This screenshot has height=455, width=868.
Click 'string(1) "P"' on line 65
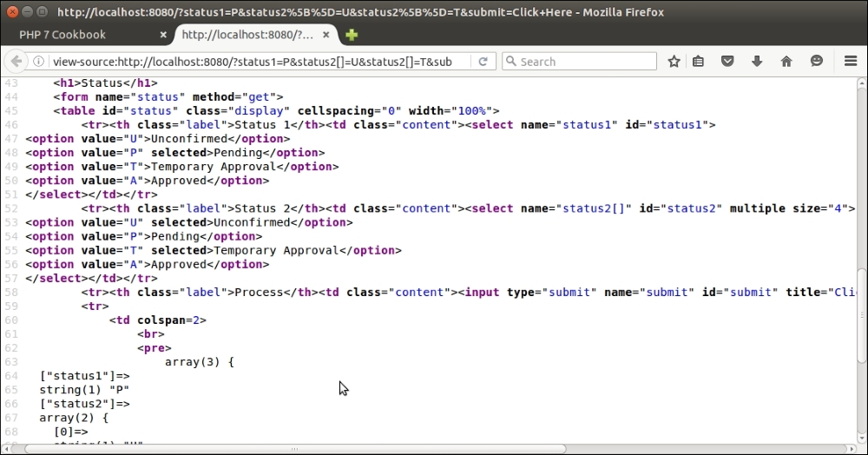(x=85, y=390)
